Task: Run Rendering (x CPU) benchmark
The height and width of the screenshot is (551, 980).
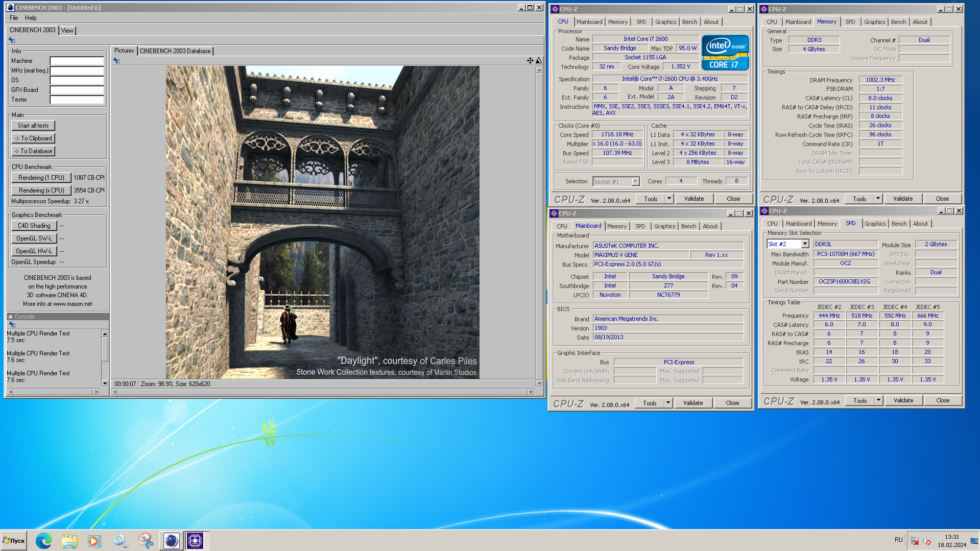Action: click(x=41, y=190)
